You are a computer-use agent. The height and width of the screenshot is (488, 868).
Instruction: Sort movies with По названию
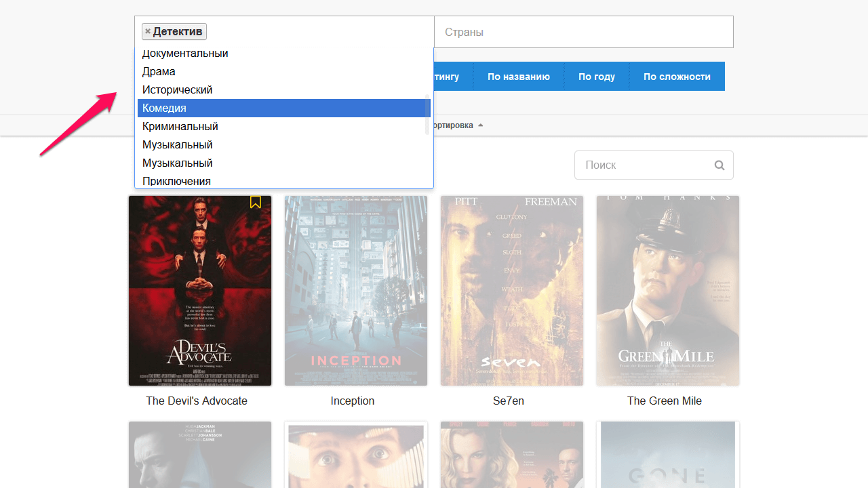(x=519, y=77)
